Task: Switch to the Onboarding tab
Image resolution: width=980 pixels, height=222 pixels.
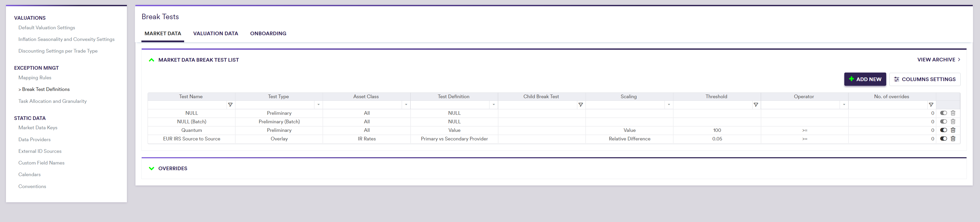Action: tap(268, 33)
